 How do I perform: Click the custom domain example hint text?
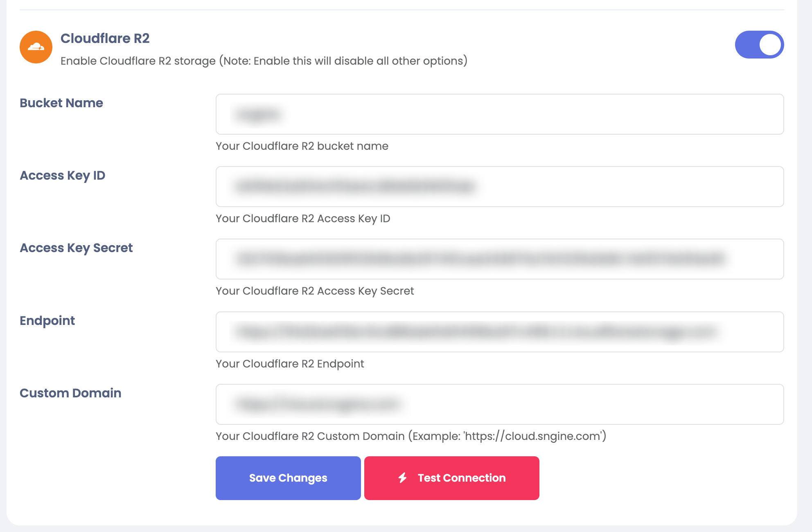[x=411, y=436]
